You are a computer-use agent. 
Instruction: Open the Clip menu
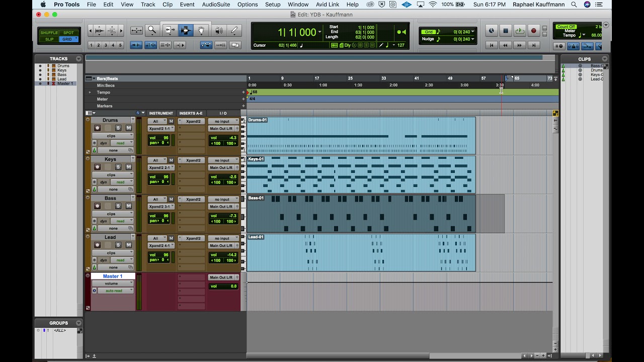168,5
